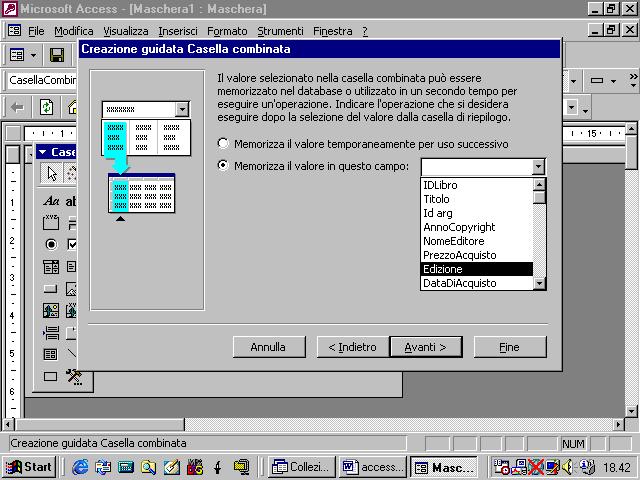Pick the Subform toolbox tool
The height and width of the screenshot is (480, 640).
51,354
